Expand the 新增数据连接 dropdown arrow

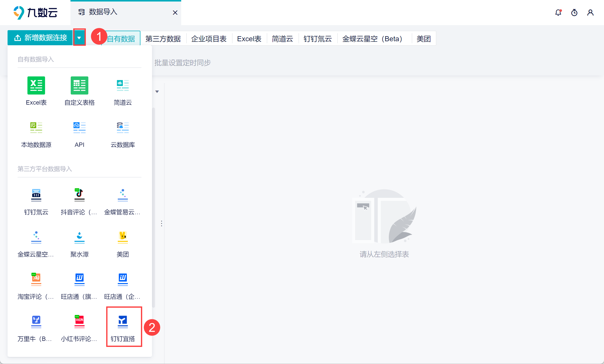(x=79, y=38)
